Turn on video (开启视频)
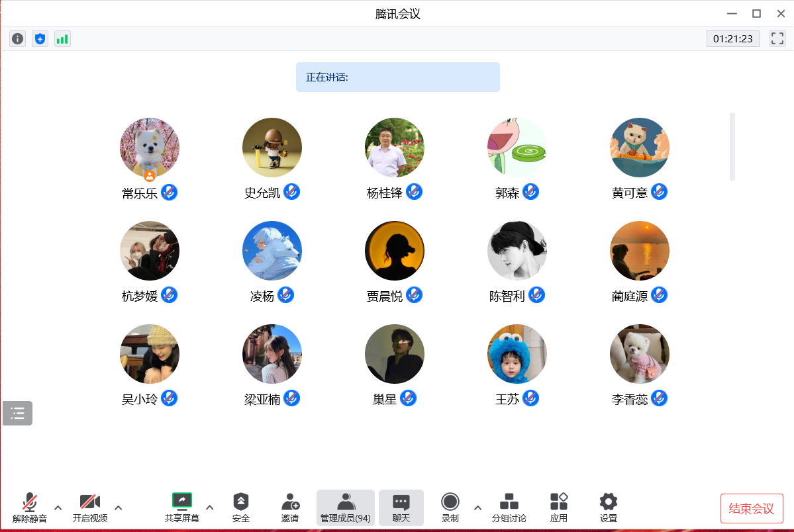 pyautogui.click(x=90, y=508)
